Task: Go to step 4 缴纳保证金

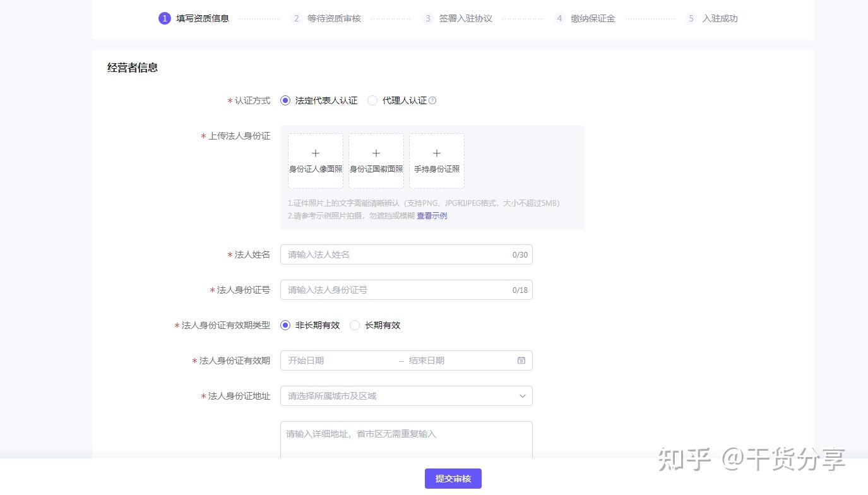Action: click(x=585, y=18)
